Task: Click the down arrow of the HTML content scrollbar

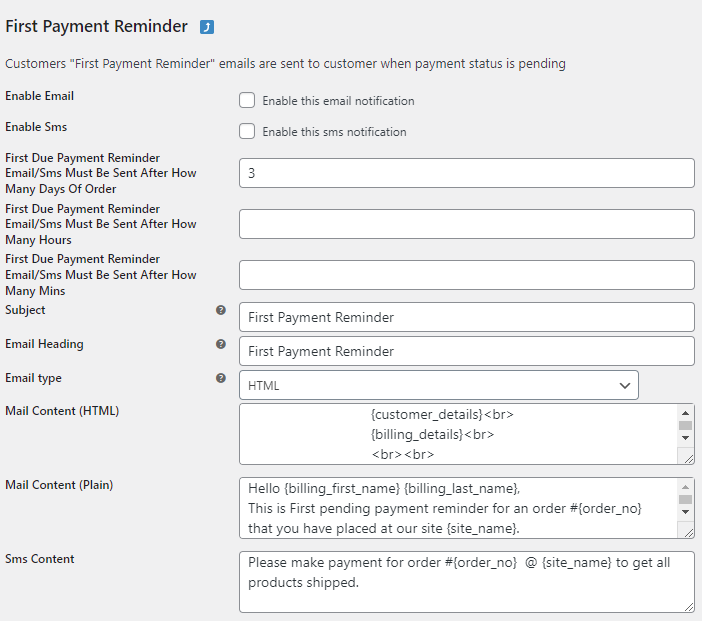Action: pyautogui.click(x=685, y=438)
